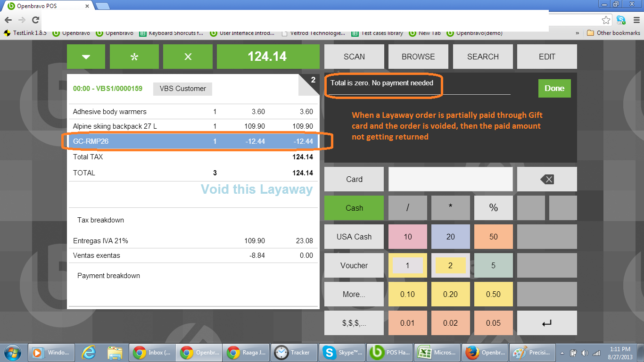This screenshot has height=362, width=644.
Task: Click the percent key on the keypad
Action: point(494,208)
